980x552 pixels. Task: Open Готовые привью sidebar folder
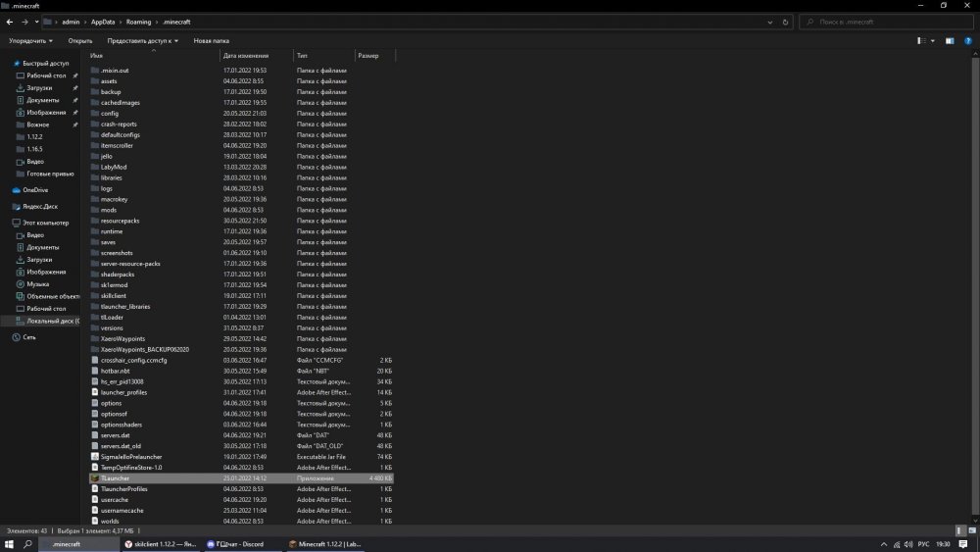[x=50, y=174]
